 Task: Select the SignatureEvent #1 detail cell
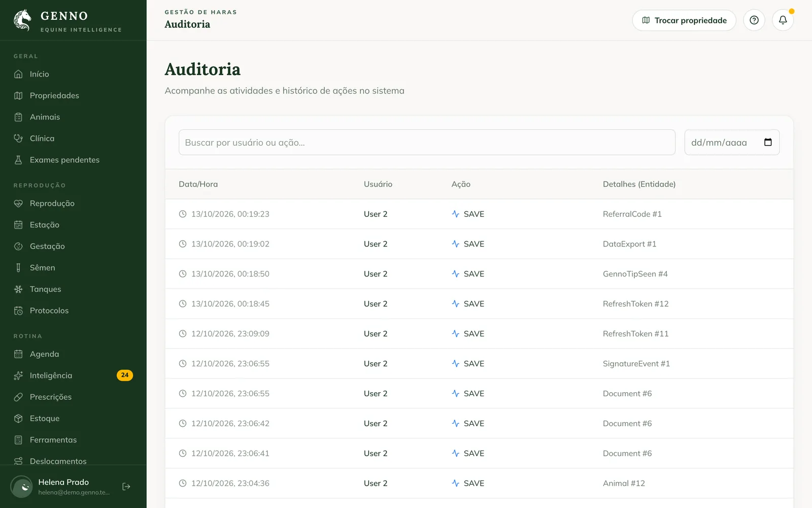click(636, 364)
